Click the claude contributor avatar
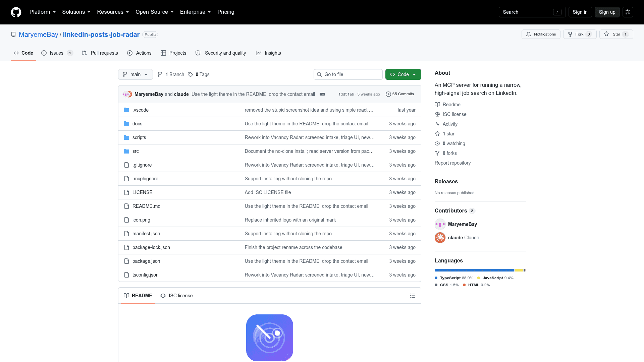This screenshot has height=362, width=644. tap(440, 238)
